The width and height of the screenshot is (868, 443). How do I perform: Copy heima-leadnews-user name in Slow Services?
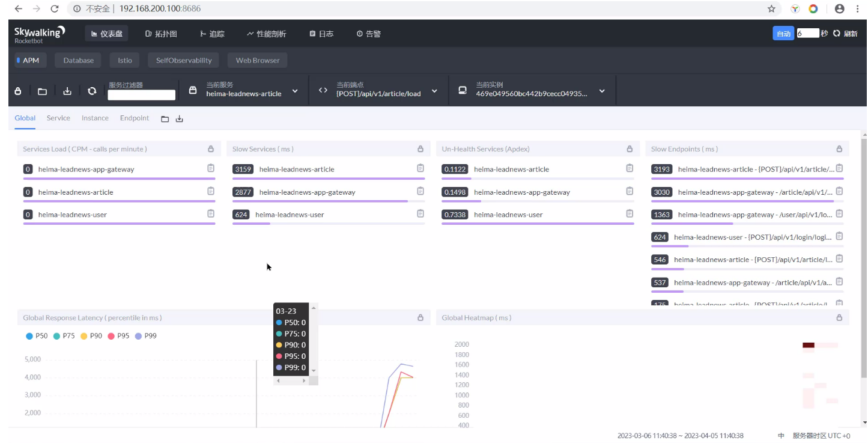tap(420, 213)
